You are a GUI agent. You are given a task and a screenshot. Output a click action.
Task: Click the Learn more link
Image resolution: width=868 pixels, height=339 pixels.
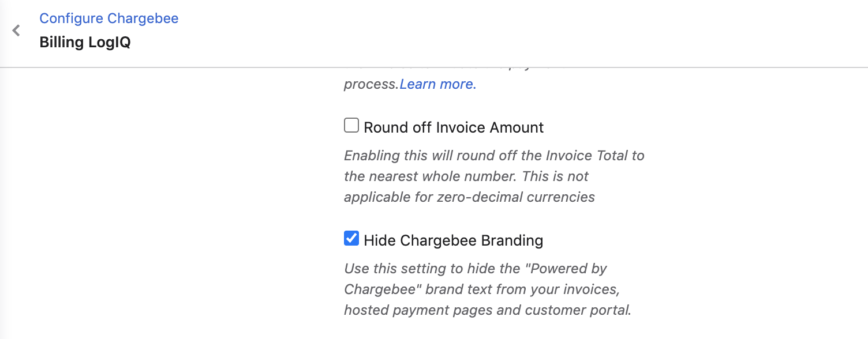click(438, 84)
